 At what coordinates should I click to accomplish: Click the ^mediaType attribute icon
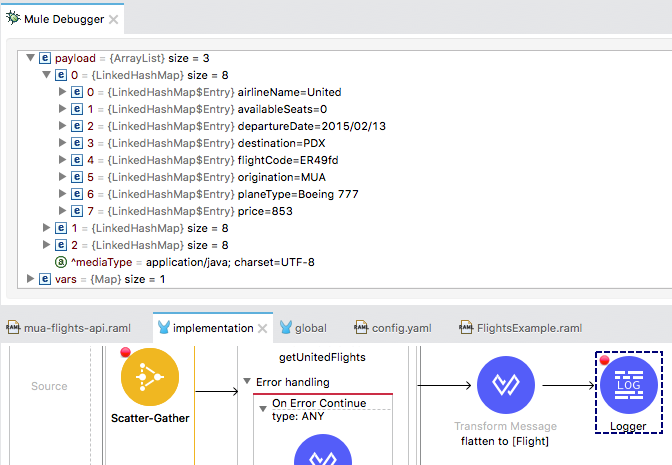point(61,262)
